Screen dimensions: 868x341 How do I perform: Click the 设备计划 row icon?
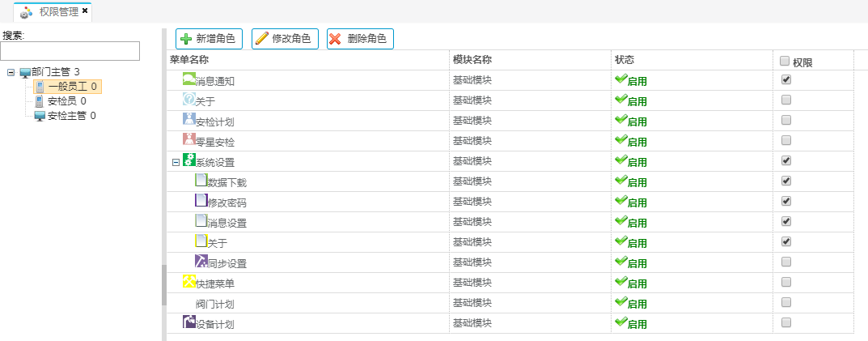189,322
